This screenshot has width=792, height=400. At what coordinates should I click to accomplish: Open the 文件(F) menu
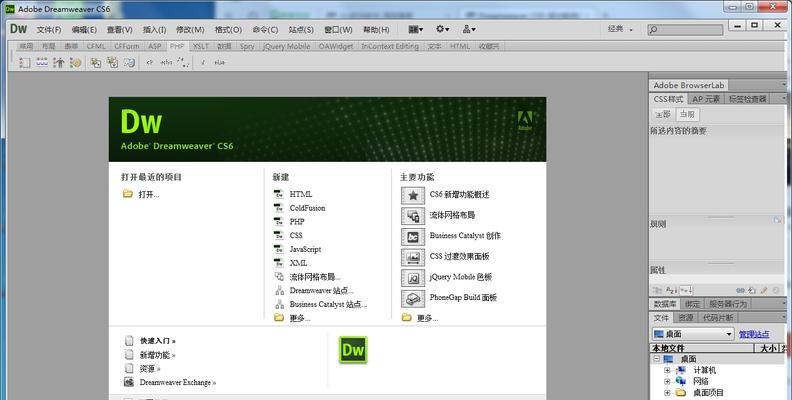(x=49, y=30)
